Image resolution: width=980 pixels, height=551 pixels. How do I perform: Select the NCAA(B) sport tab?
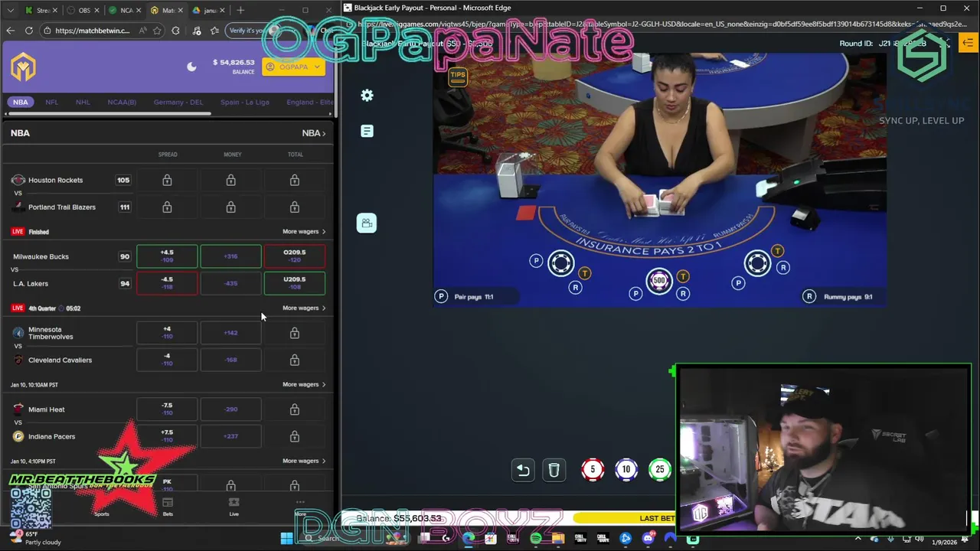(122, 102)
